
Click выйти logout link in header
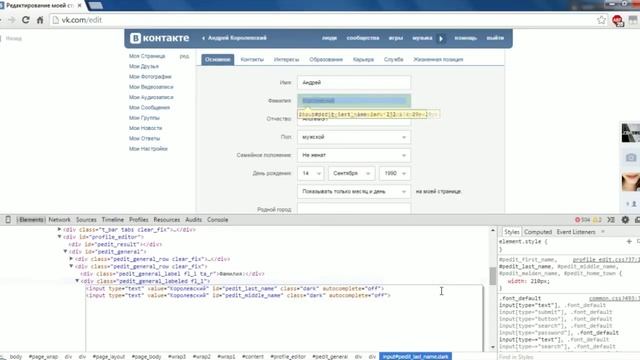point(495,38)
